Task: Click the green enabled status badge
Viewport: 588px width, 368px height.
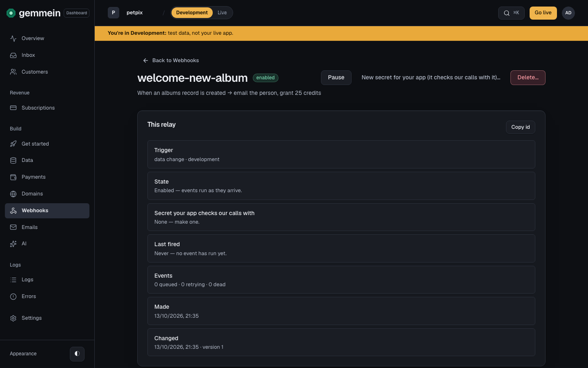Action: [265, 78]
